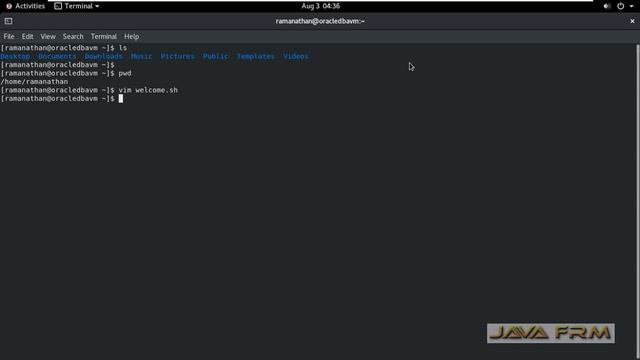Click the terminal window menu icon in title bar
The height and width of the screenshot is (360, 640).
click(x=8, y=21)
